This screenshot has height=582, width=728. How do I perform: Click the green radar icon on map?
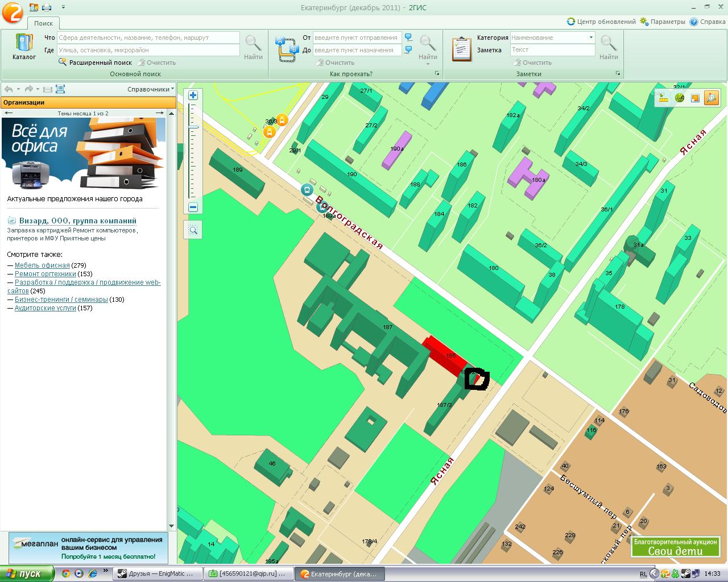coord(679,98)
